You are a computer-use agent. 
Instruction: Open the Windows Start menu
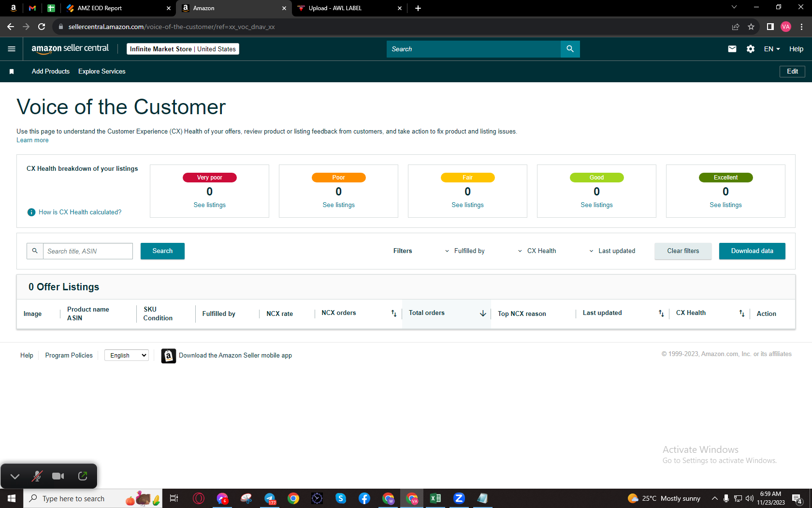(12, 498)
